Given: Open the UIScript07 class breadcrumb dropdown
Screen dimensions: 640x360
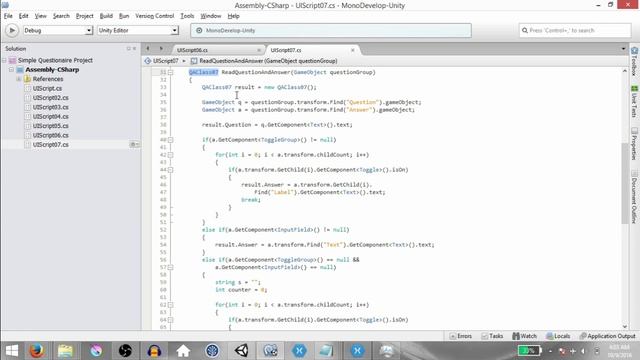Looking at the screenshot, I should coord(165,61).
